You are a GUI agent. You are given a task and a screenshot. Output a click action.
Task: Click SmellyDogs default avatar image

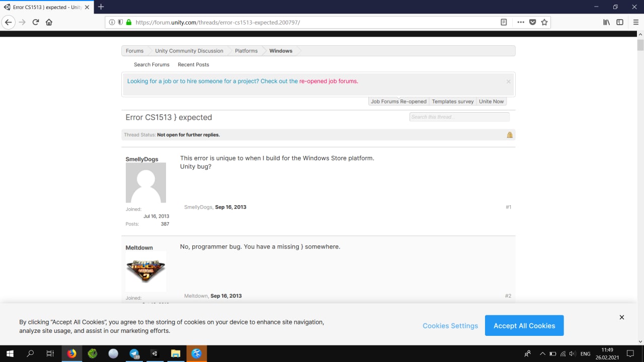[145, 183]
